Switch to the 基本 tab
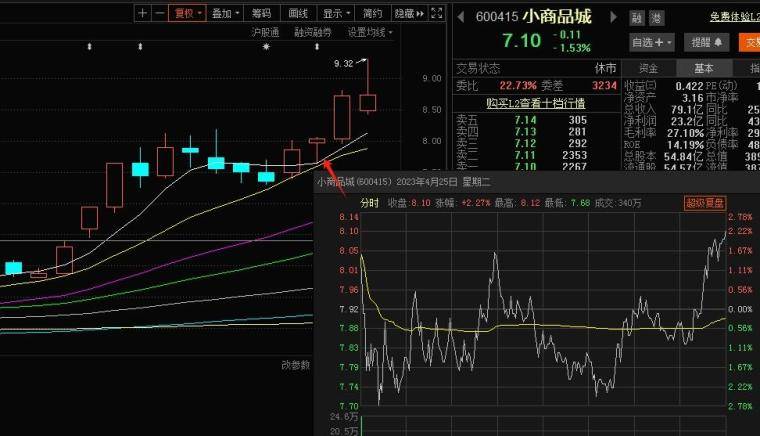 click(x=703, y=68)
